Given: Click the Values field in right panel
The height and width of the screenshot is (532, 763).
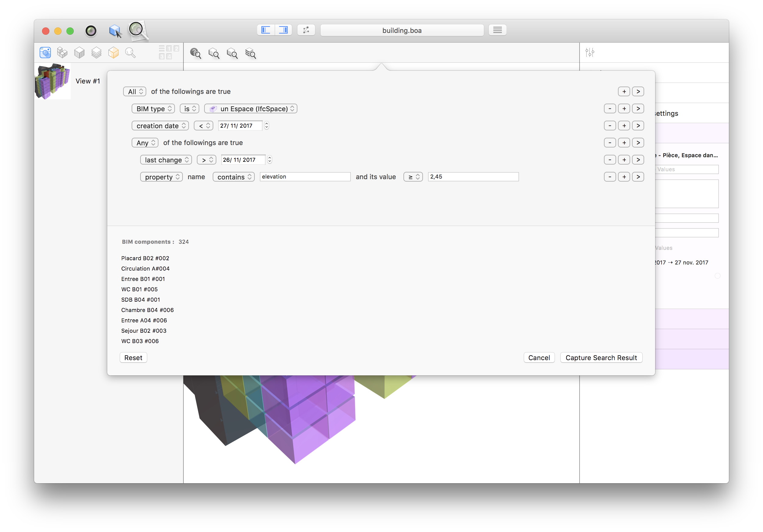Looking at the screenshot, I should (x=687, y=169).
